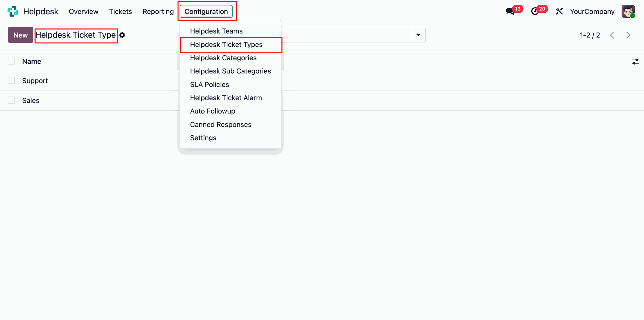Check the Sales row checkbox
This screenshot has height=320, width=644.
(x=11, y=100)
